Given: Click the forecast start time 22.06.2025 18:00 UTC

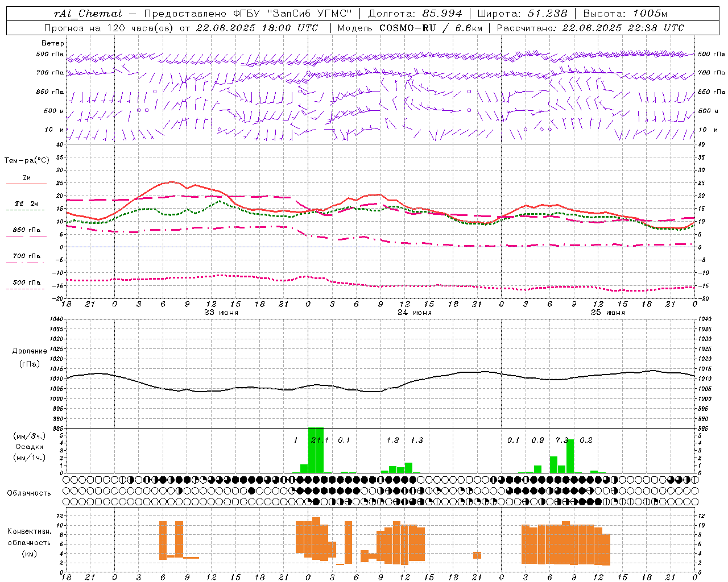Looking at the screenshot, I should [x=257, y=28].
